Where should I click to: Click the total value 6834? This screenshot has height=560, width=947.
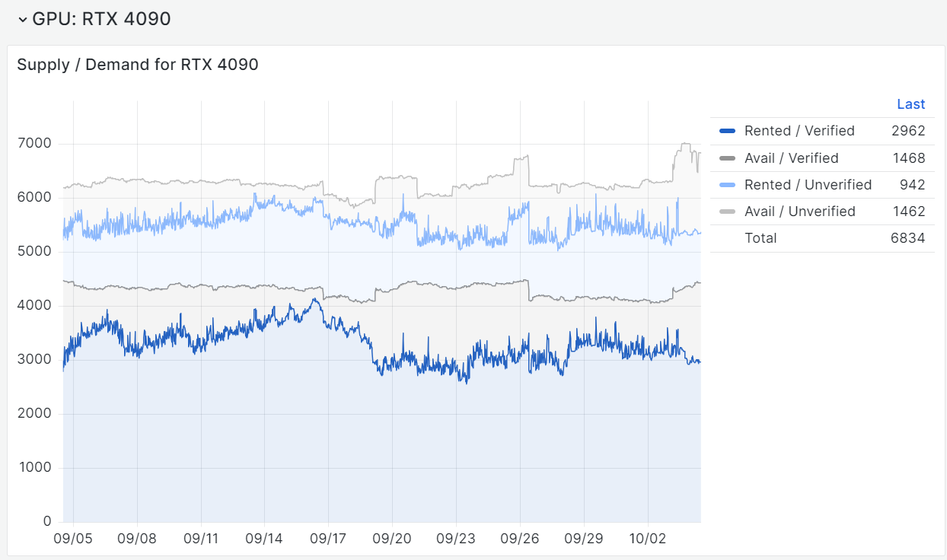click(907, 238)
